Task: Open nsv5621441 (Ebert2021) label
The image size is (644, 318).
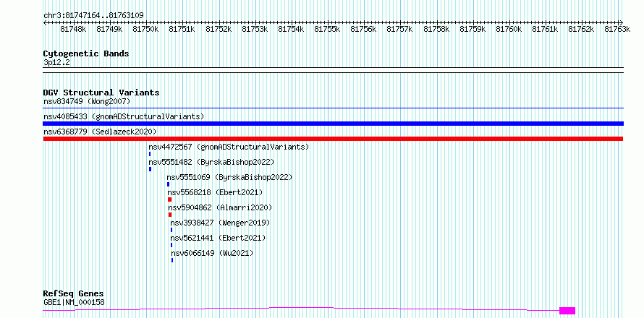Action: pos(219,238)
